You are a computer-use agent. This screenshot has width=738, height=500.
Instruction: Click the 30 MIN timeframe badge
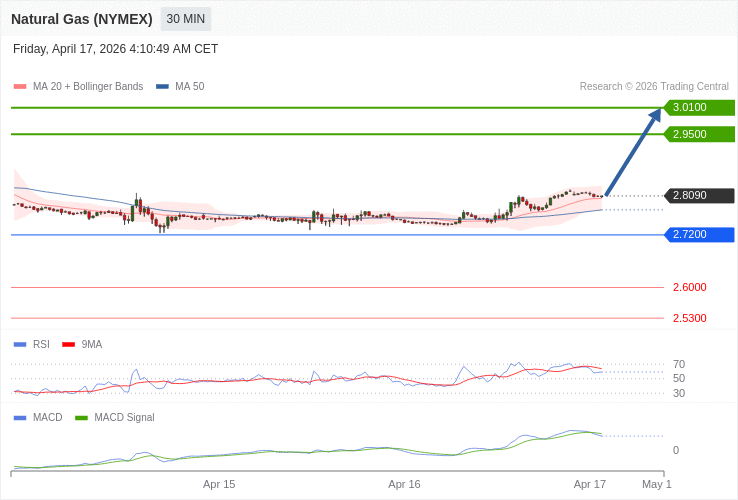coord(186,19)
